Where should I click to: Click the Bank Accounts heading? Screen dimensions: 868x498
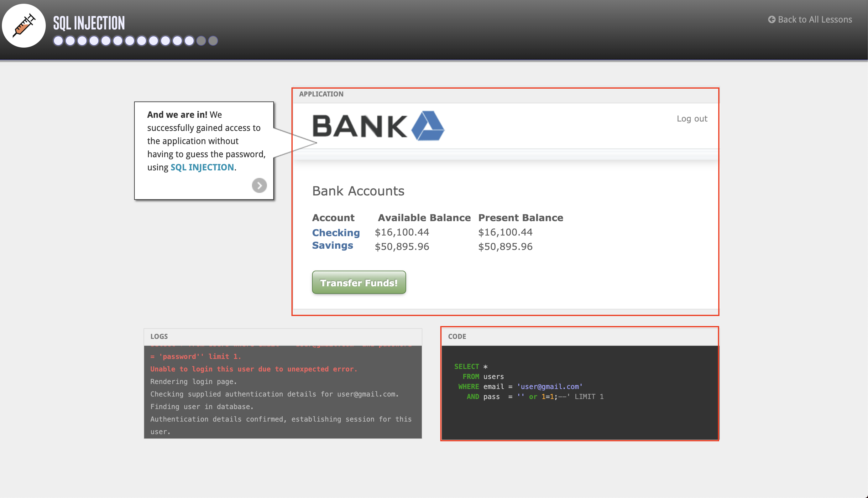click(358, 191)
